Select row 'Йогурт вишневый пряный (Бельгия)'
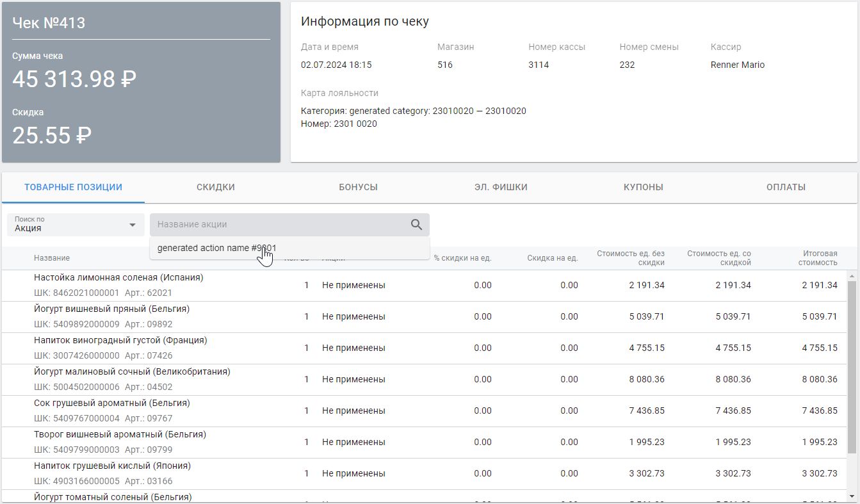 click(x=424, y=317)
